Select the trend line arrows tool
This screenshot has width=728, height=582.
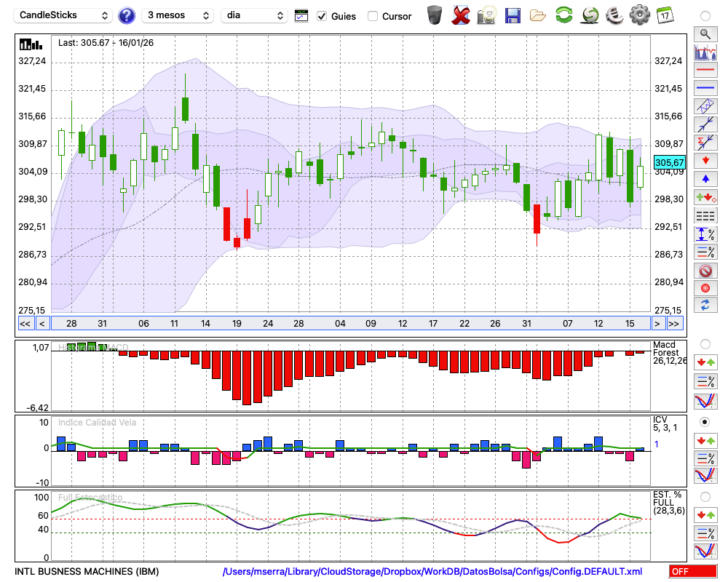pyautogui.click(x=705, y=124)
